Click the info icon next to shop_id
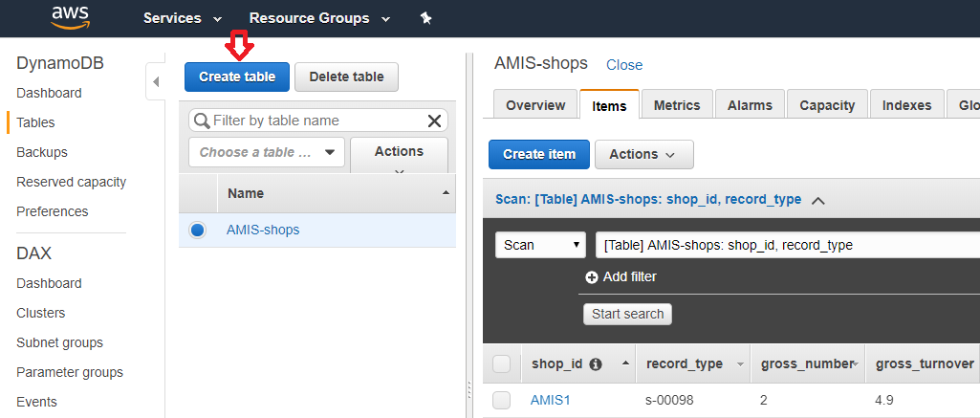The image size is (980, 418). coord(596,364)
